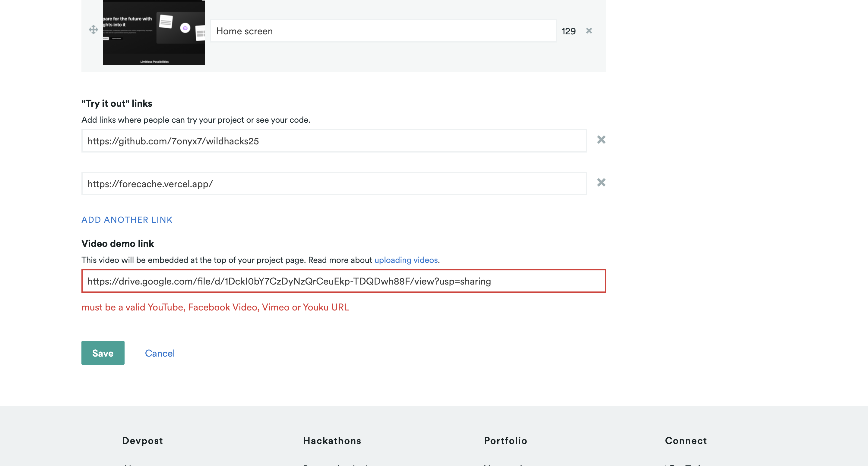The width and height of the screenshot is (868, 466).
Task: Click the Connect footer heading
Action: [686, 440]
